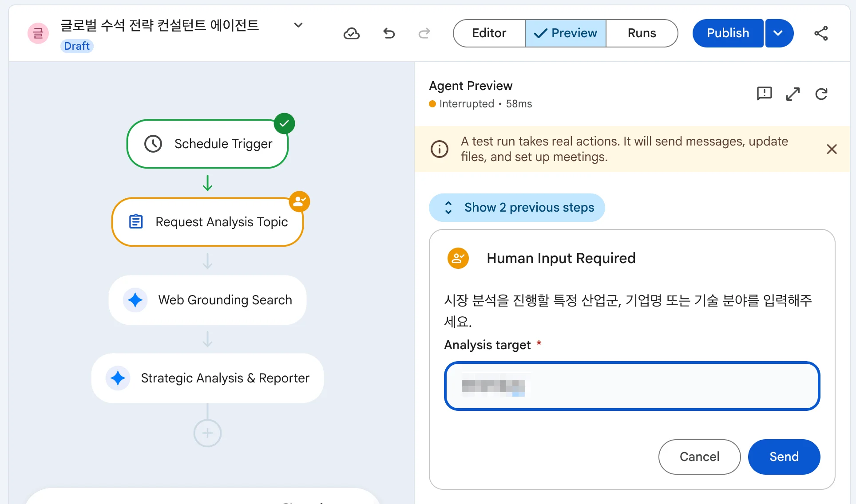Viewport: 856px width, 504px height.
Task: Open the Runs tab
Action: point(642,33)
